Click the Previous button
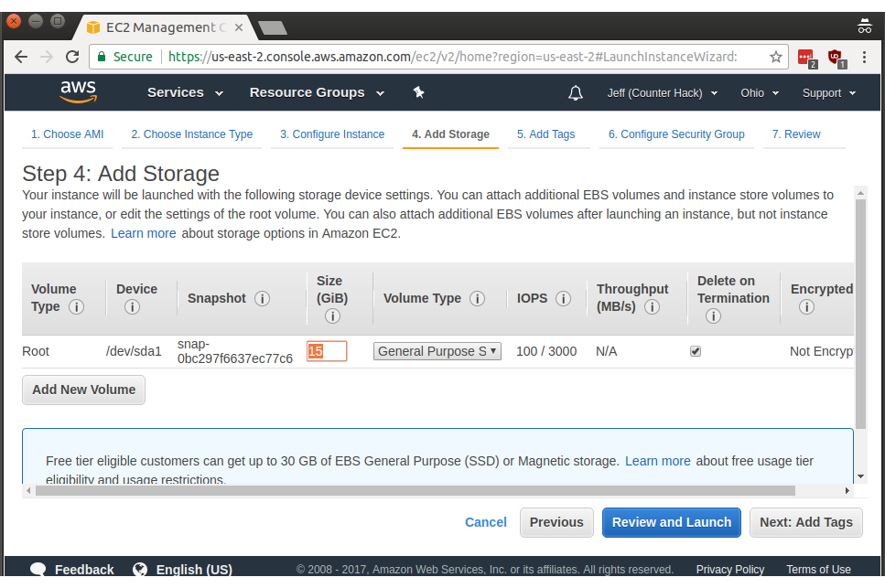 556,522
